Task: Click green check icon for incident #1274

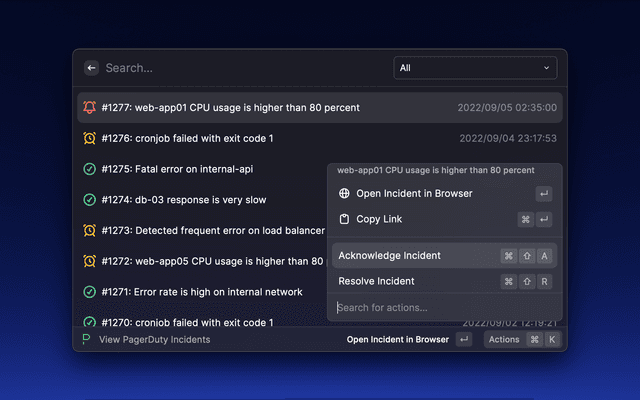Action: click(x=90, y=200)
